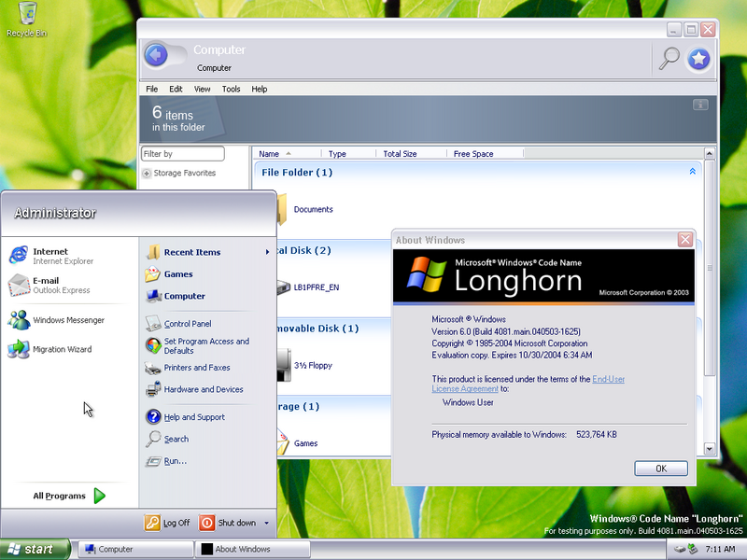747x560 pixels.
Task: Open Control Panel from Start menu
Action: point(187,324)
